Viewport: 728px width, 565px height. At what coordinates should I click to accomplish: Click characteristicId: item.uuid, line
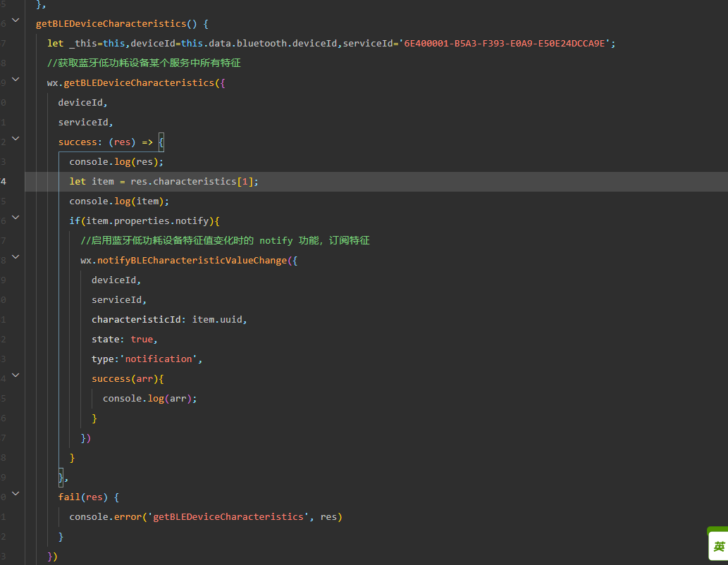169,319
